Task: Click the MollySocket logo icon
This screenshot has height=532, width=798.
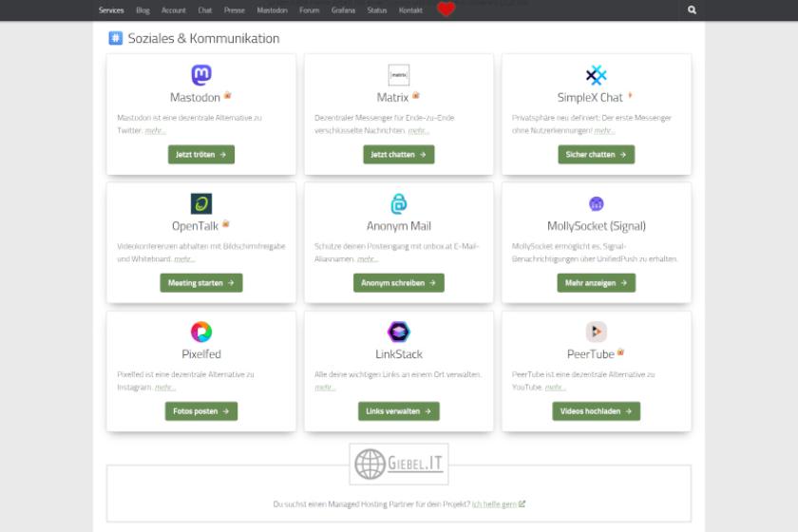Action: 596,203
